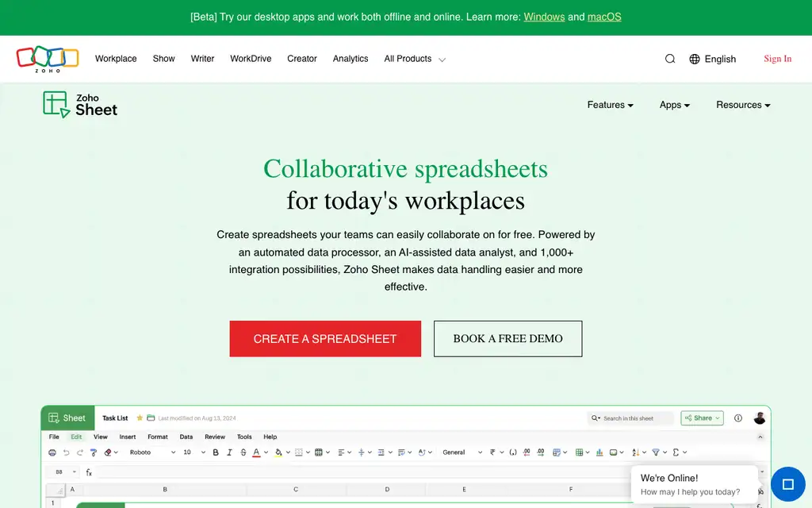The image size is (812, 508).
Task: Click the Search in this sheet field
Action: point(630,418)
